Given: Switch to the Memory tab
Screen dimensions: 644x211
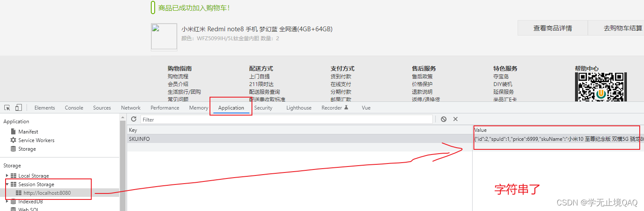Looking at the screenshot, I should click(199, 108).
